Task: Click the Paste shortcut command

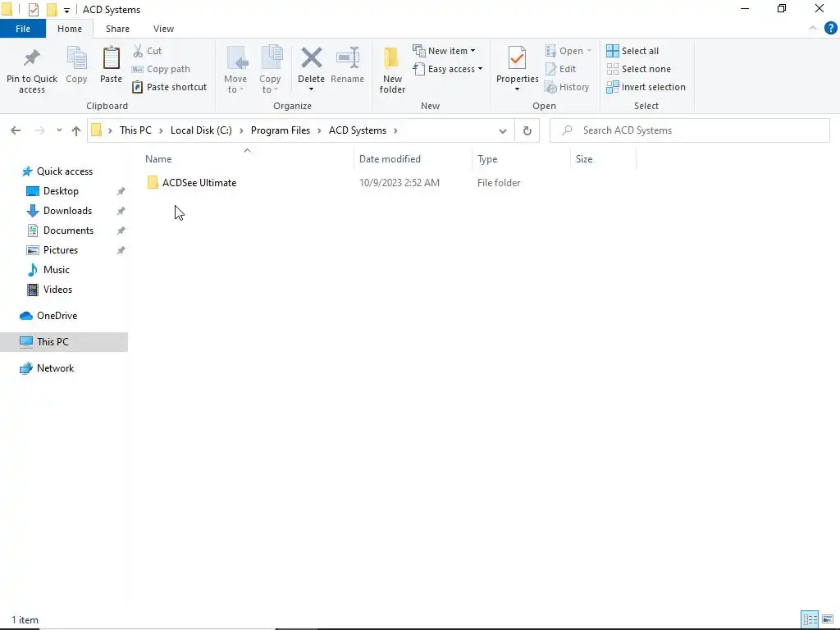Action: [x=169, y=87]
